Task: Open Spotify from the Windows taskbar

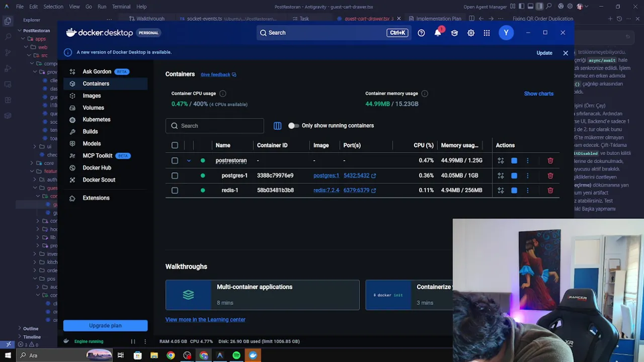Action: [x=236, y=355]
